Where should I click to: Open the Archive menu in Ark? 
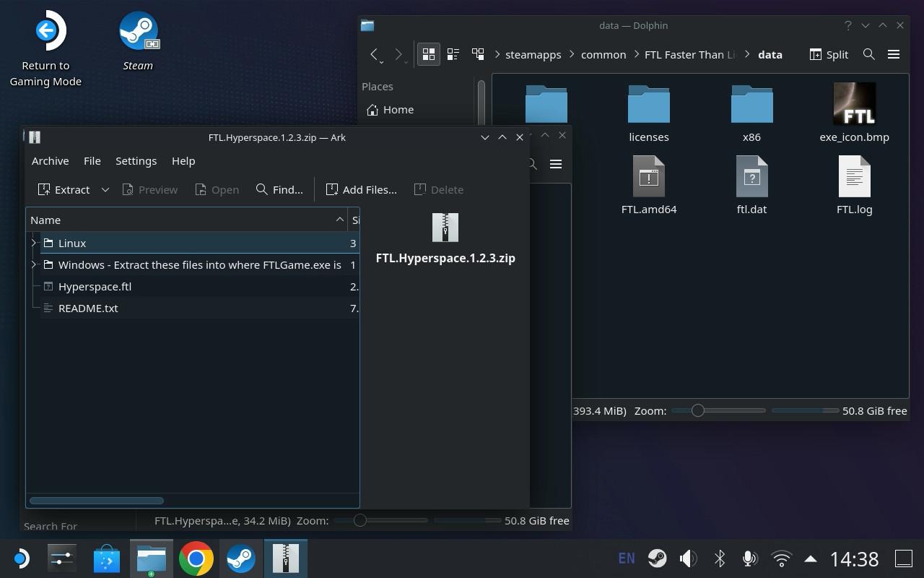point(50,160)
